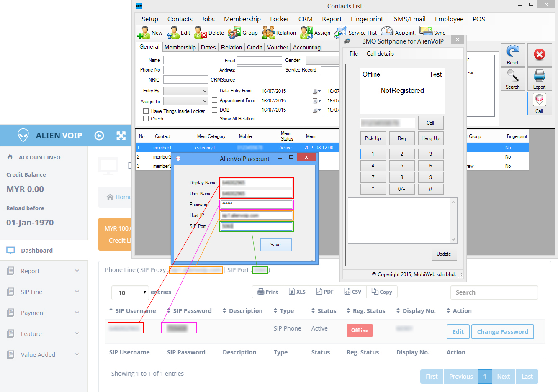Viewport: 558px width, 392px height.
Task: Open Service Hist toolbar icon
Action: tap(341, 33)
